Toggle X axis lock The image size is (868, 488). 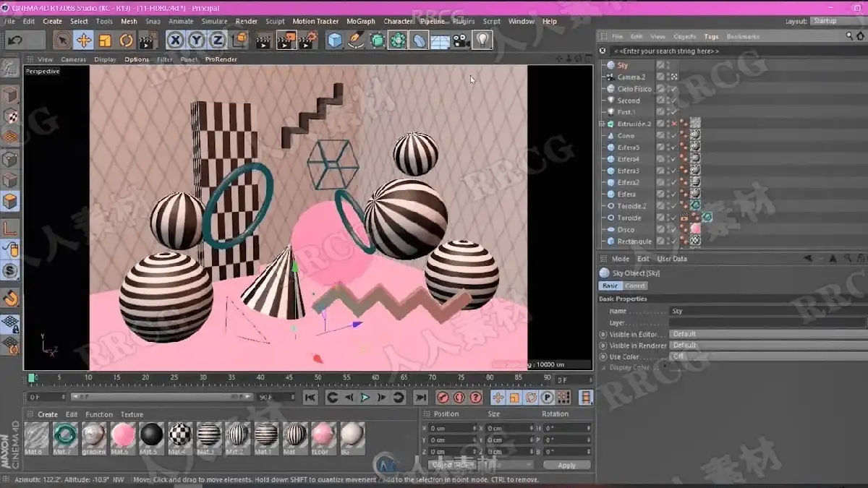coord(175,40)
